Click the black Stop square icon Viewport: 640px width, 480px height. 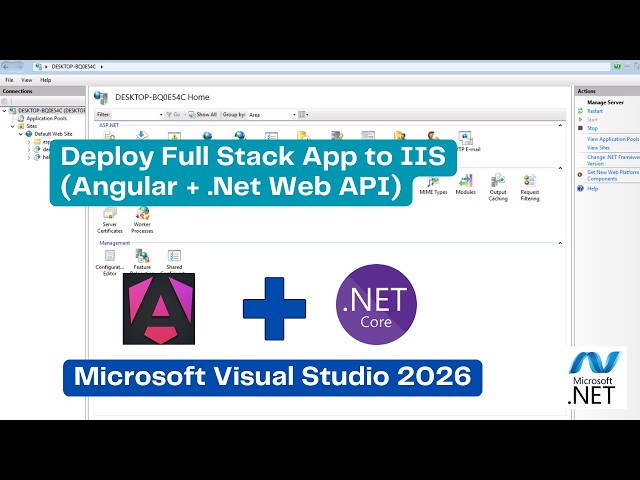click(x=580, y=128)
